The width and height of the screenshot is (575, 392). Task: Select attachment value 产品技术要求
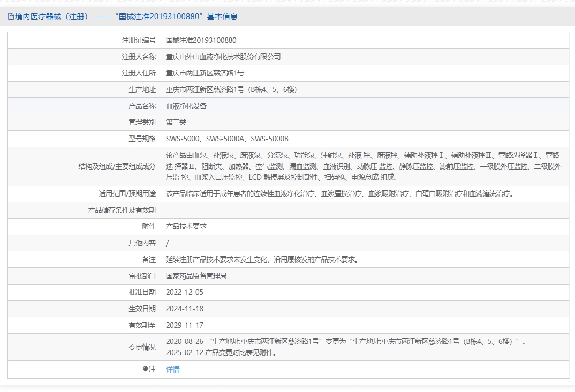coord(186,226)
